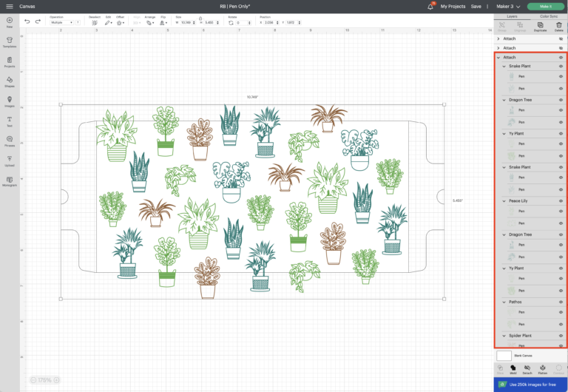Screen dimensions: 568x392
Task: Open the hamburger main menu
Action: 9,6
